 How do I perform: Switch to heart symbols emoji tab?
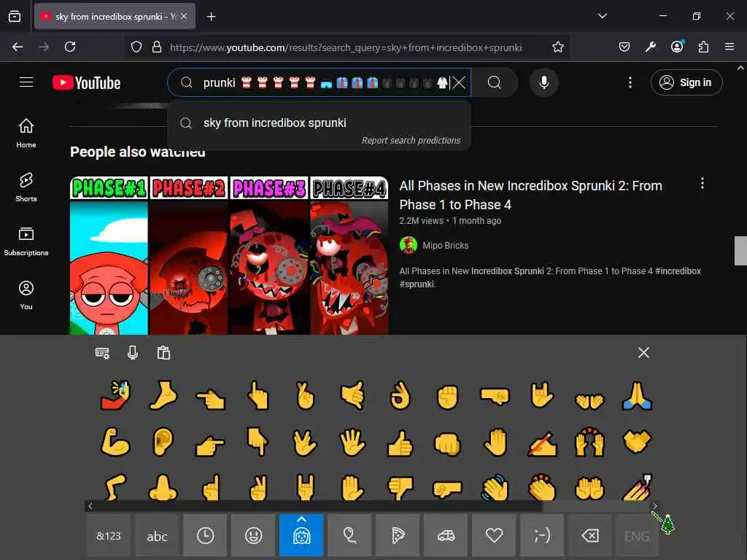494,535
